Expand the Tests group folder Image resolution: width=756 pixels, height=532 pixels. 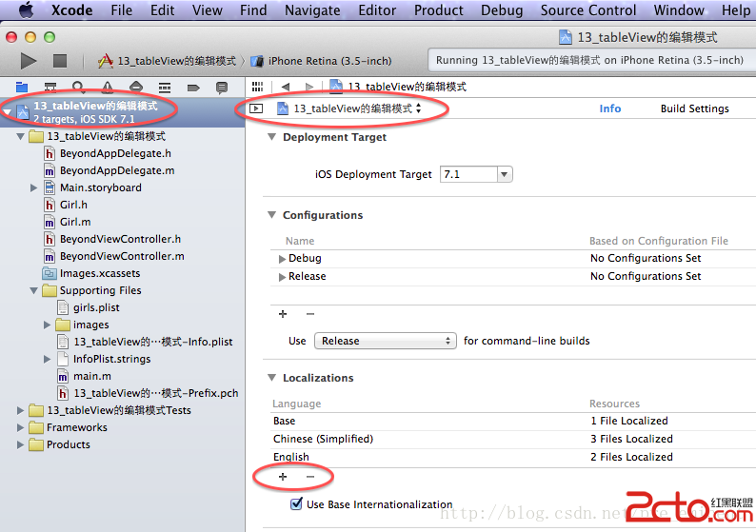[20, 410]
